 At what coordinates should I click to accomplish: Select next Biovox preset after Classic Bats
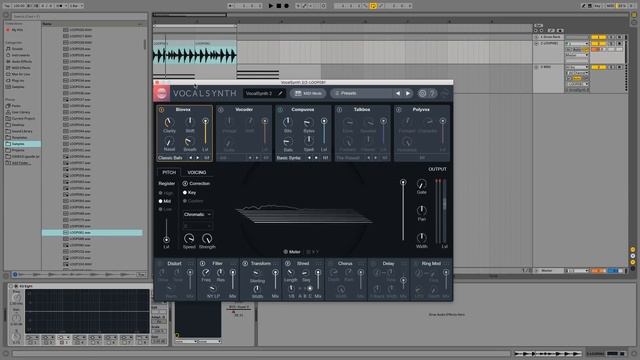(198, 158)
